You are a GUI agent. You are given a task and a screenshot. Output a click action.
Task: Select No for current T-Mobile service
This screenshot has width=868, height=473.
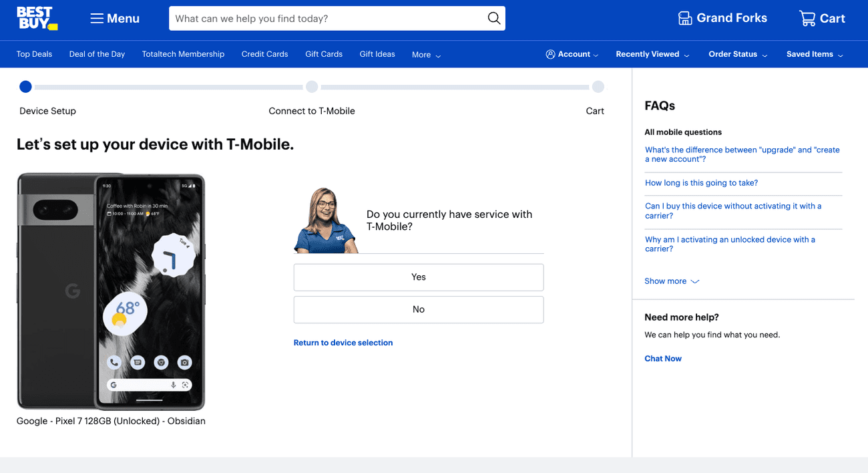tap(419, 309)
